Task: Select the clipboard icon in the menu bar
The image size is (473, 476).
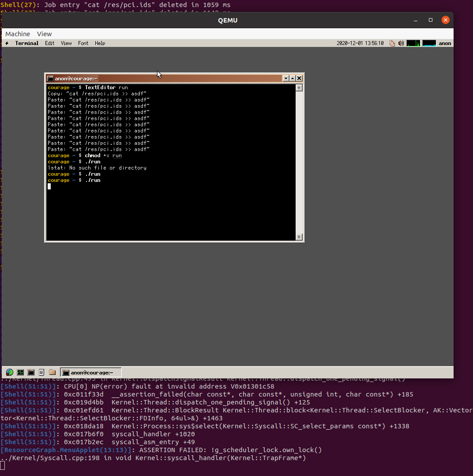Action: (x=392, y=43)
